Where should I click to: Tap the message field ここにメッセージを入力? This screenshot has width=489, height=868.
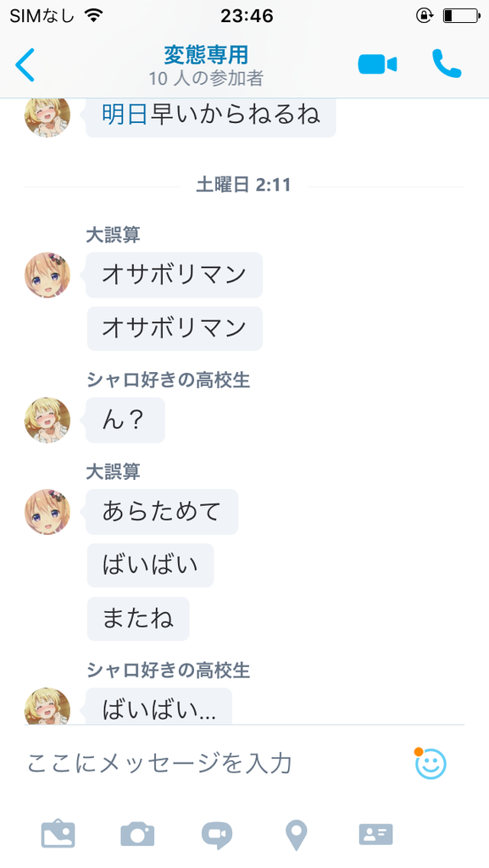[x=216, y=763]
